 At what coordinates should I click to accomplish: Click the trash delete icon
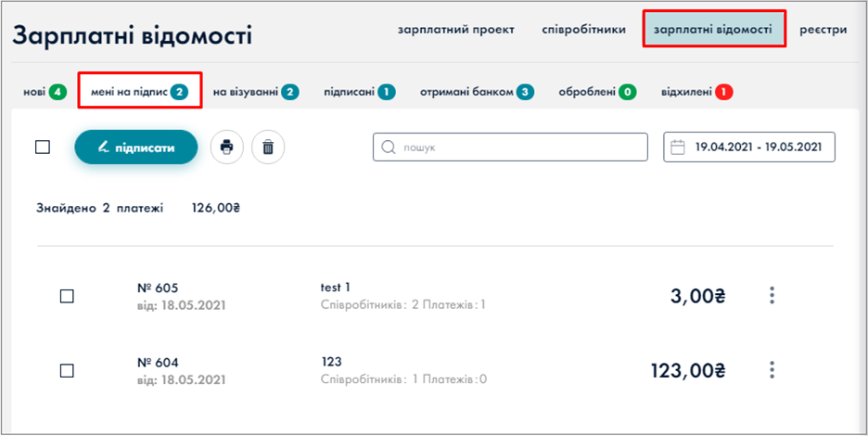pos(268,147)
